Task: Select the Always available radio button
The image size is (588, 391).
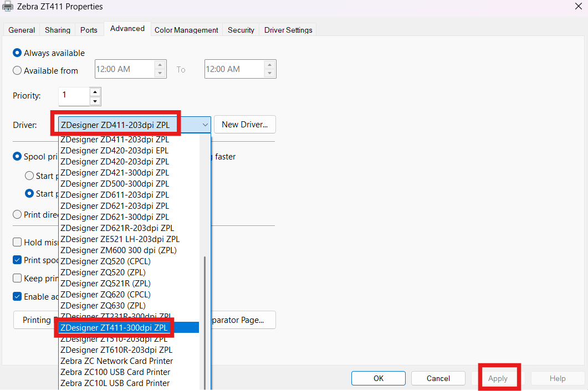Action: [x=17, y=53]
